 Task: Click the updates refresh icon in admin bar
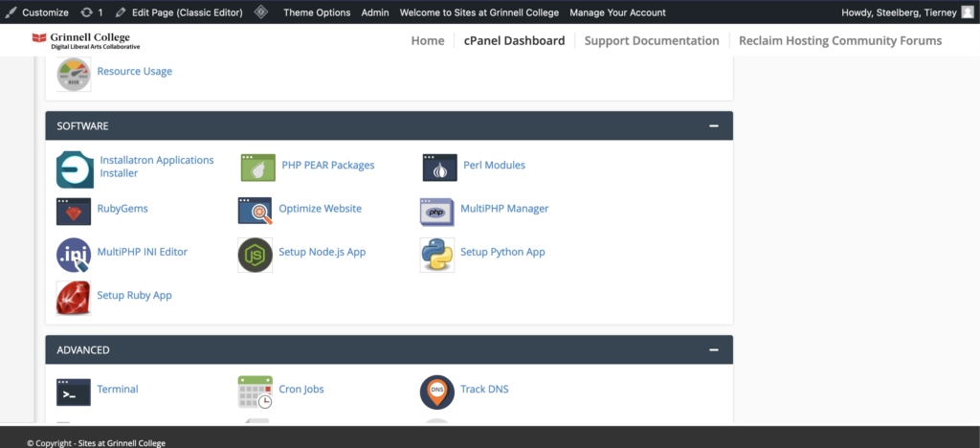[86, 12]
